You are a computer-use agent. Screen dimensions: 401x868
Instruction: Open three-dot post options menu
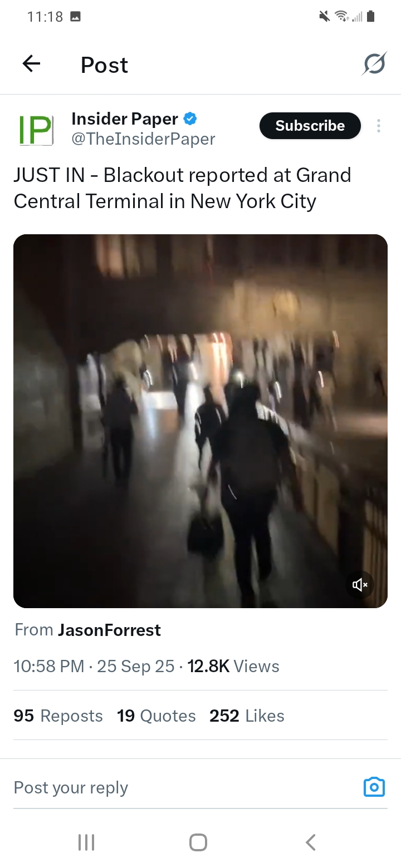379,126
